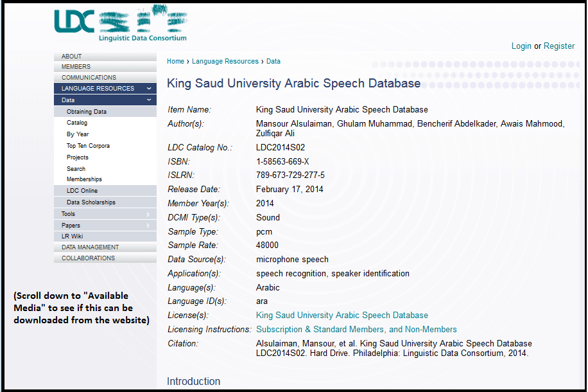This screenshot has height=392, width=588.
Task: Click Language Resources in the breadcrumb trail
Action: pos(225,61)
